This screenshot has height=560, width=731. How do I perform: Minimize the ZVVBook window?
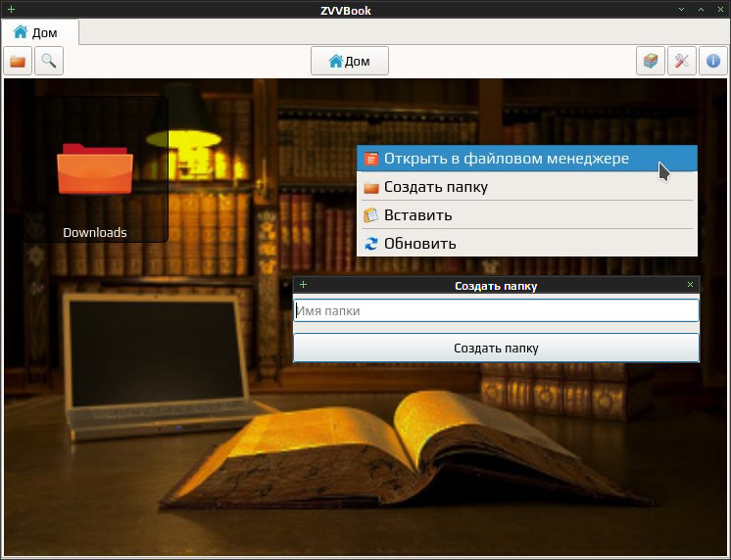click(682, 10)
